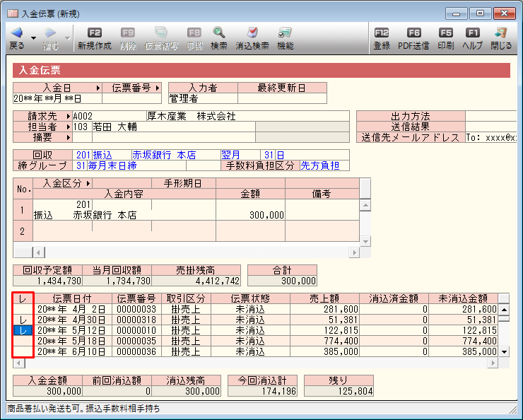Click the 伝票状態 column header
This screenshot has height=420, width=523.
point(250,298)
